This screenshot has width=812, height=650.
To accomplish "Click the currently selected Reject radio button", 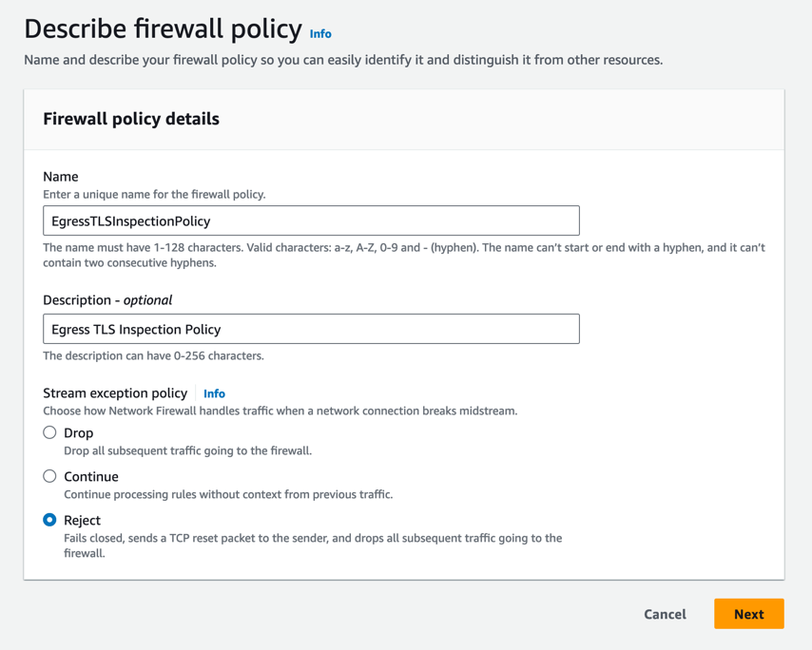I will point(48,520).
